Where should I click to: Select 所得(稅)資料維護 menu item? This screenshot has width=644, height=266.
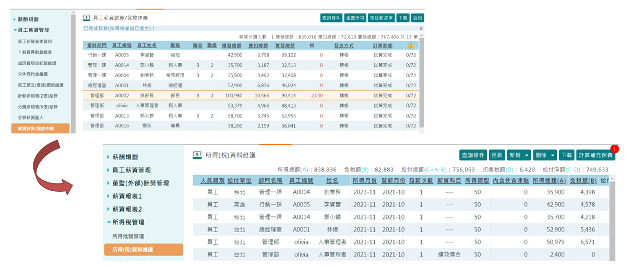coord(144,250)
